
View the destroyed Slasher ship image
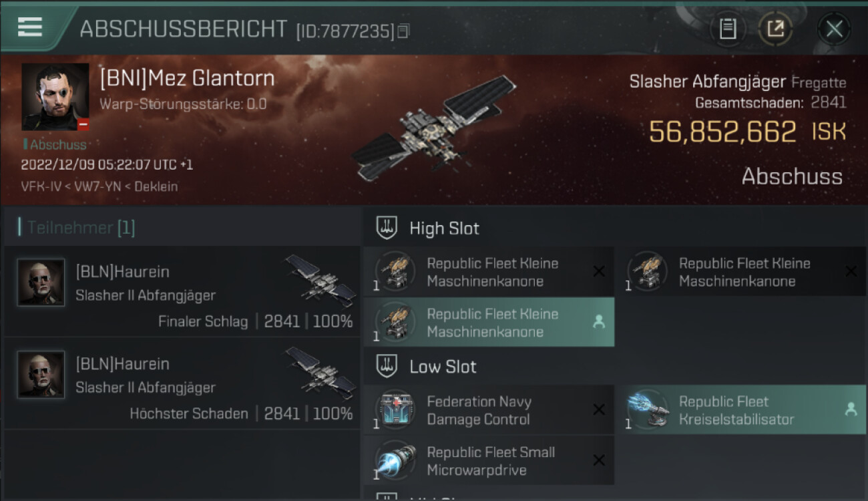click(435, 130)
